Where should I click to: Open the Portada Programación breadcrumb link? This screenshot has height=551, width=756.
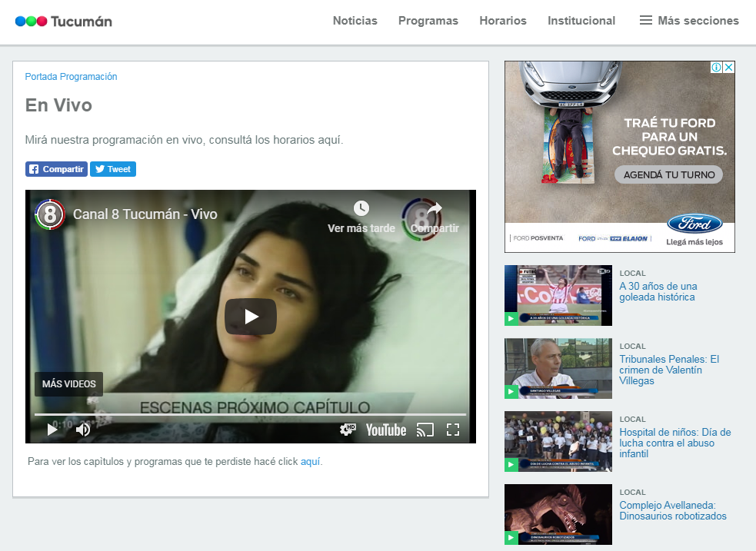71,77
